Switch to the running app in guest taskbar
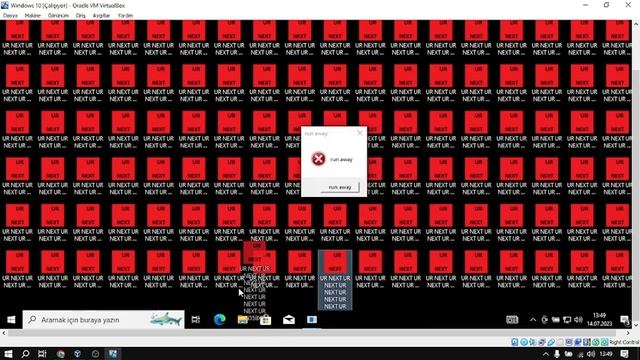 312,320
